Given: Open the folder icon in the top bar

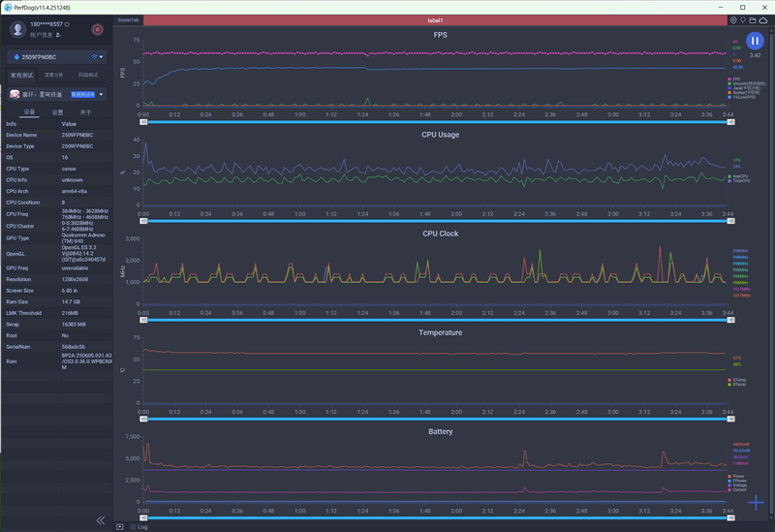Looking at the screenshot, I should point(752,19).
